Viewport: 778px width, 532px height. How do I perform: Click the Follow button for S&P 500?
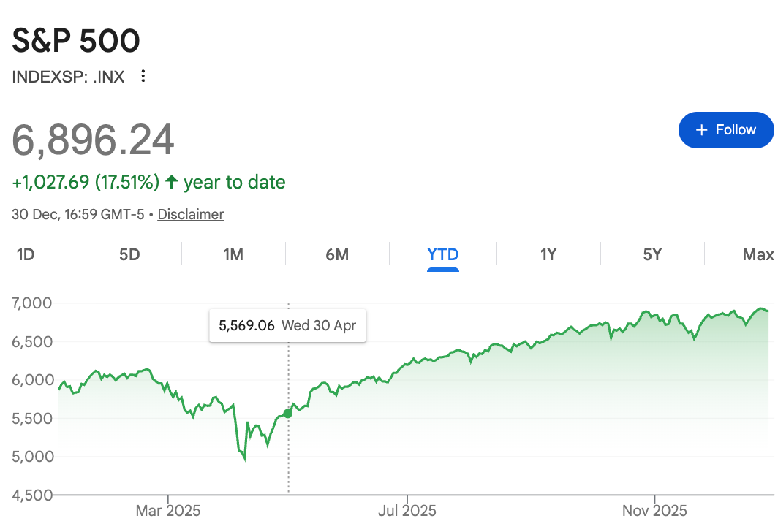[726, 129]
